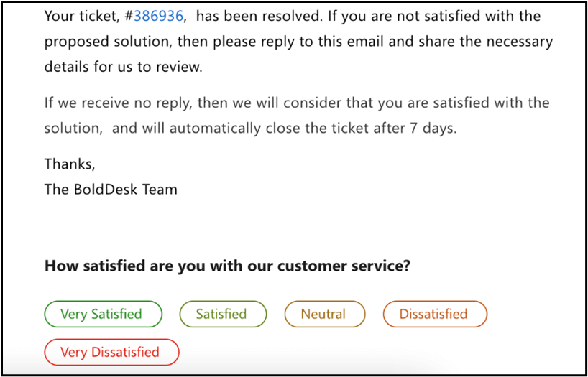
Task: Open ticket #386936 link
Action: click(x=158, y=16)
